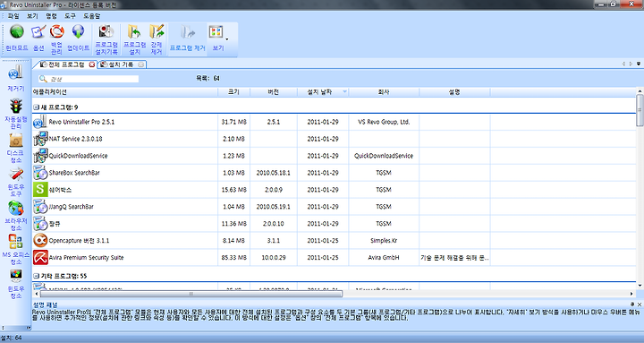Open the View menu

click(x=32, y=16)
